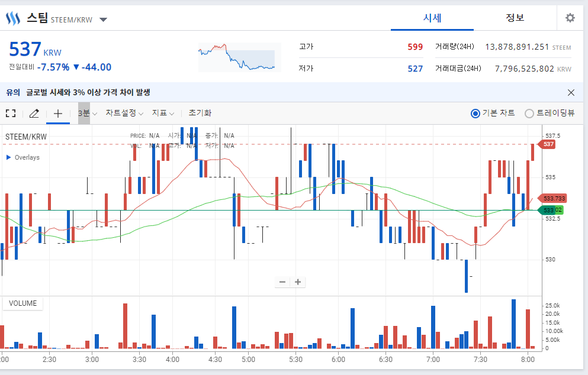This screenshot has height=375, width=588.
Task: Click the 533.733 moving average price tag
Action: 552,198
